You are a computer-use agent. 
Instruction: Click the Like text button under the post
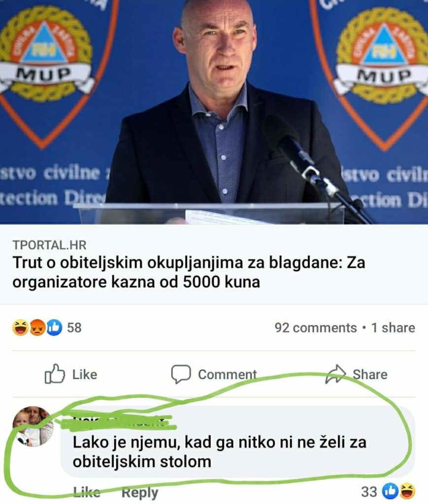coord(85,375)
